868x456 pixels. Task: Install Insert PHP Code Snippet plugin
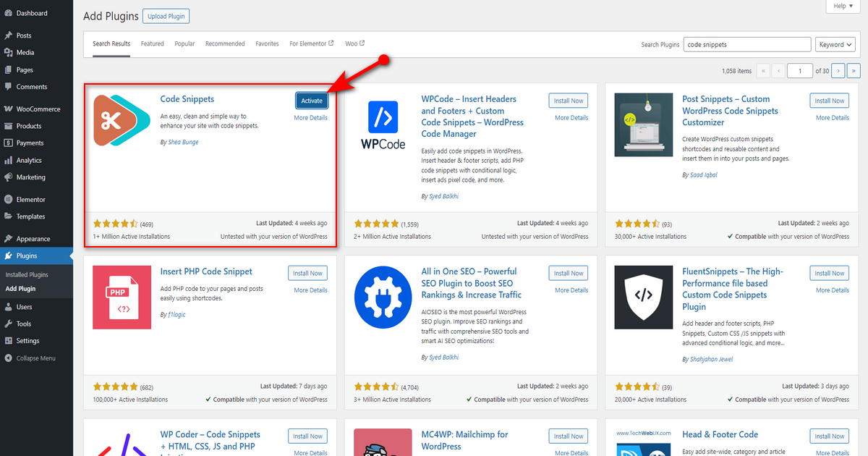(307, 273)
